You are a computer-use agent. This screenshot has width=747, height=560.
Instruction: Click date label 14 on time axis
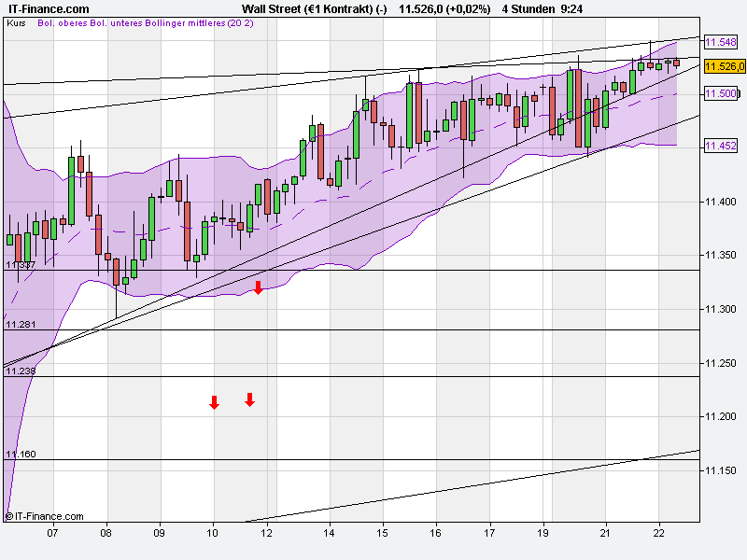329,533
